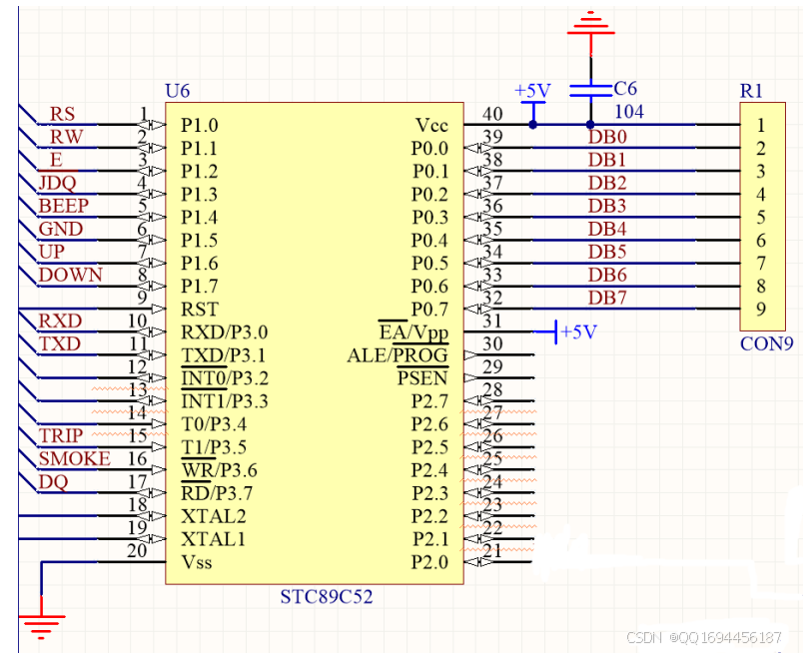Click the PSEN pin name
This screenshot has width=812, height=653.
click(x=422, y=378)
